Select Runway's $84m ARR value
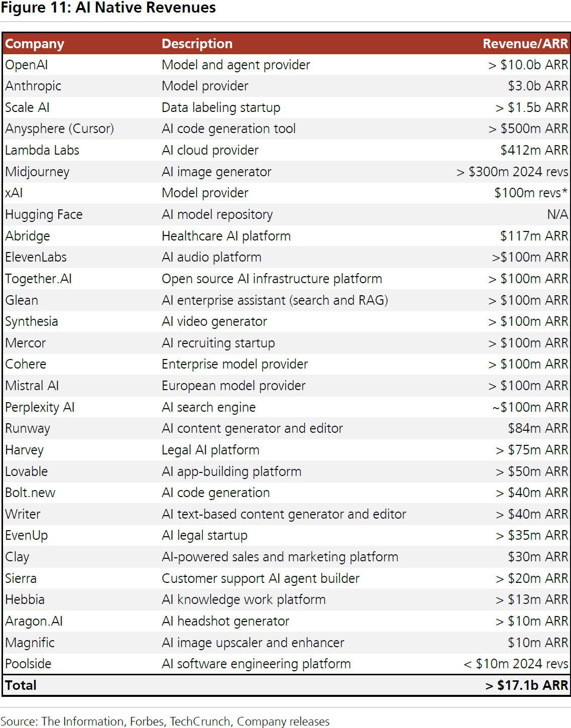This screenshot has width=571, height=728. click(537, 429)
